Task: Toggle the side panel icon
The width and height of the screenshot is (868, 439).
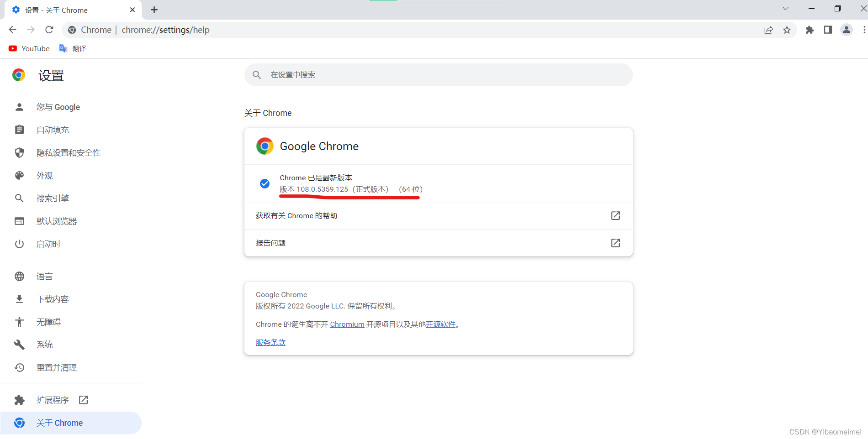Action: 828,30
